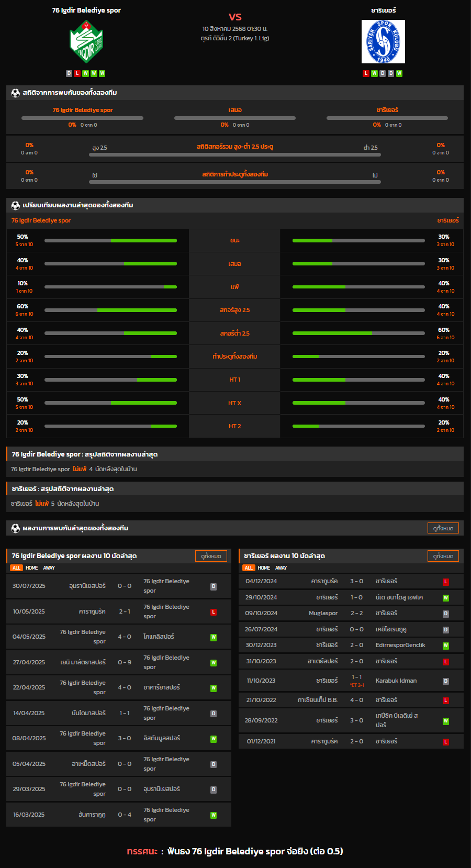Click the D badge for the 26/07/2024 match

pos(446,630)
